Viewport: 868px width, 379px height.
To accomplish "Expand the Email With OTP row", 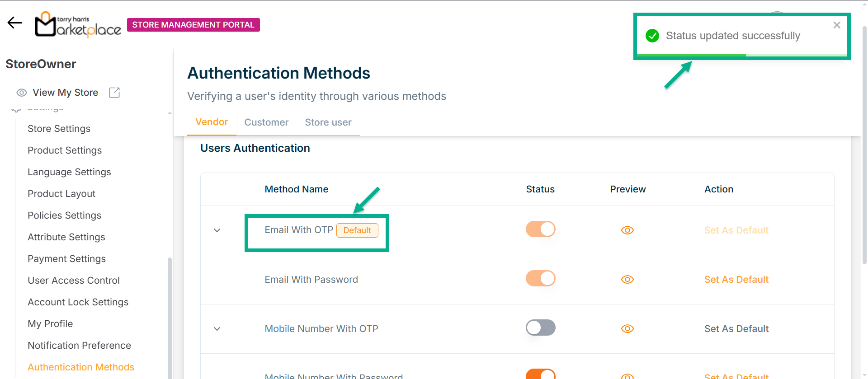I will 217,230.
